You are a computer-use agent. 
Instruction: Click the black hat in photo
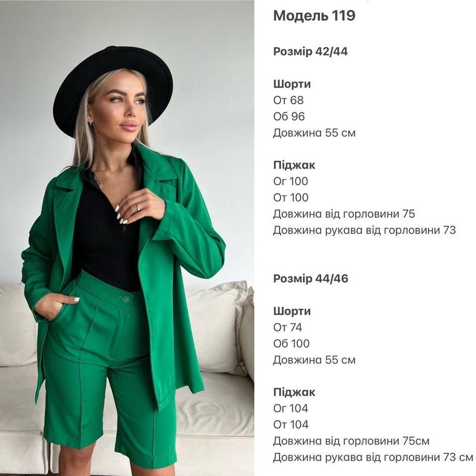click(113, 88)
